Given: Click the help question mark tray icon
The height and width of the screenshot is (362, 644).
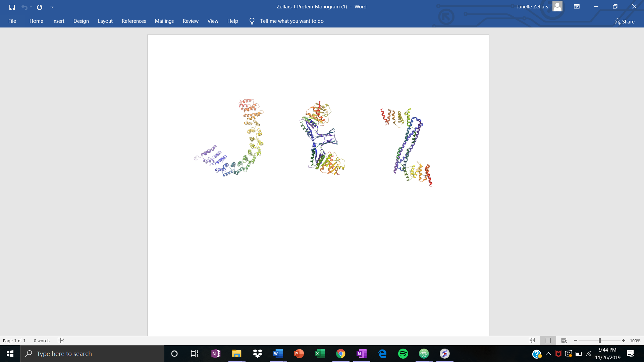Looking at the screenshot, I should point(537,354).
